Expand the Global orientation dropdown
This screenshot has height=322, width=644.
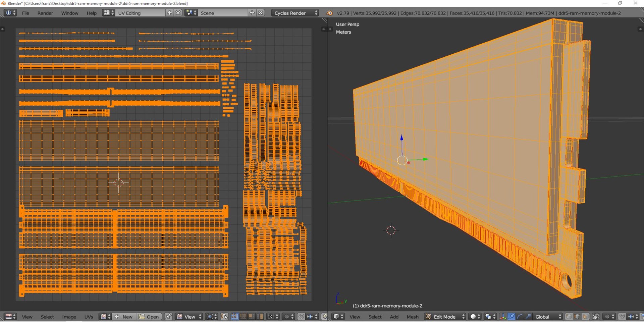click(547, 317)
